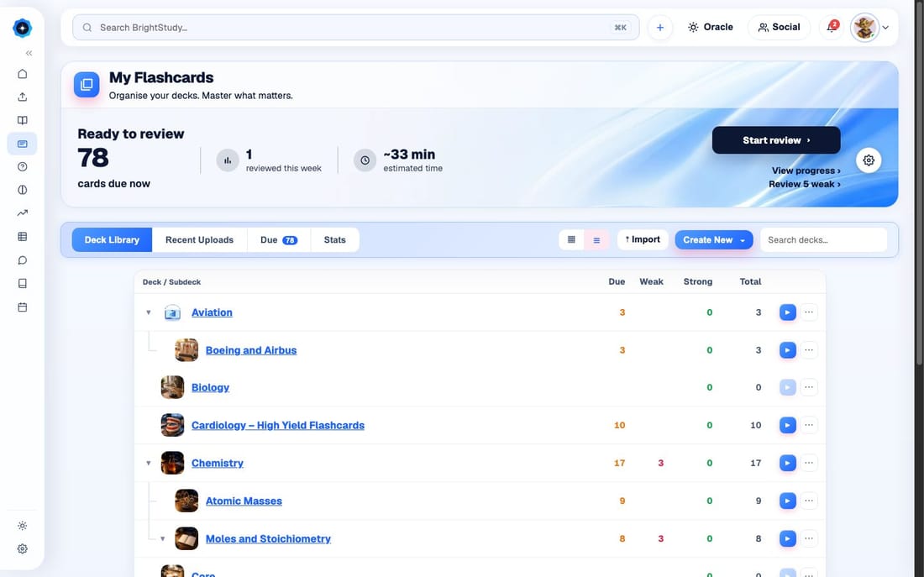Click the Import button
Viewport: 924px width, 577px height.
pos(643,239)
